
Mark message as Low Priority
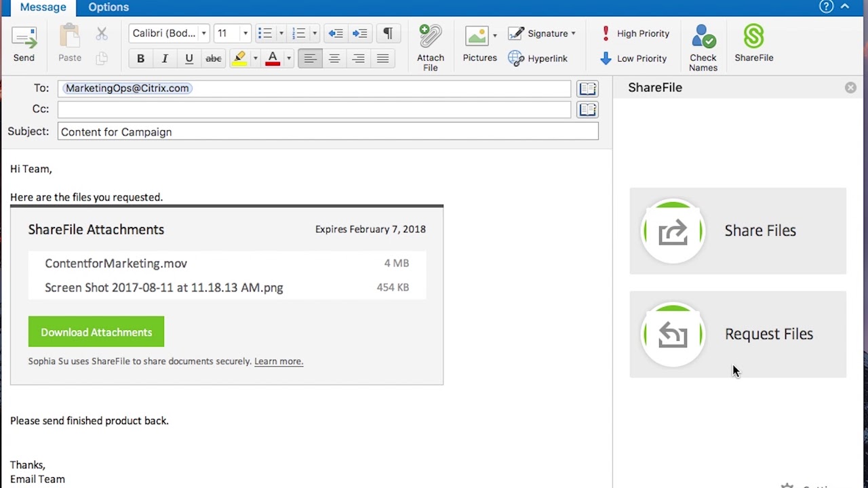pyautogui.click(x=633, y=58)
